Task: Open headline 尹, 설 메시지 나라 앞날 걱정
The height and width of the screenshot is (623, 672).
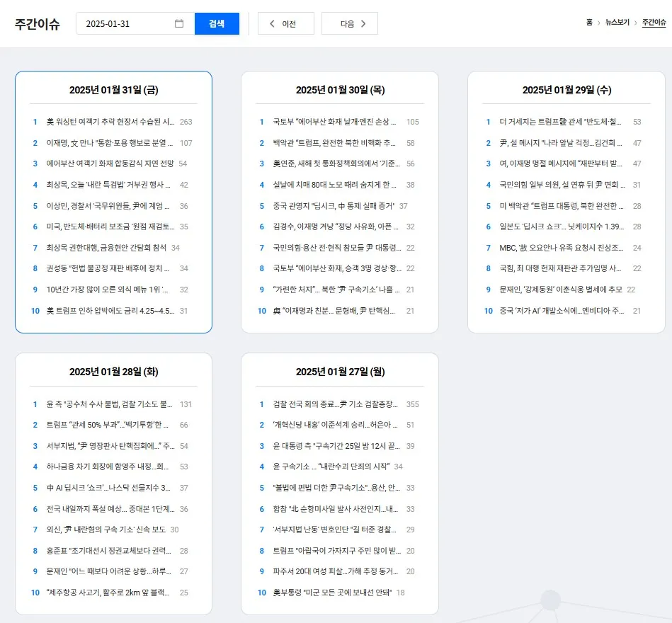Action: click(x=561, y=143)
